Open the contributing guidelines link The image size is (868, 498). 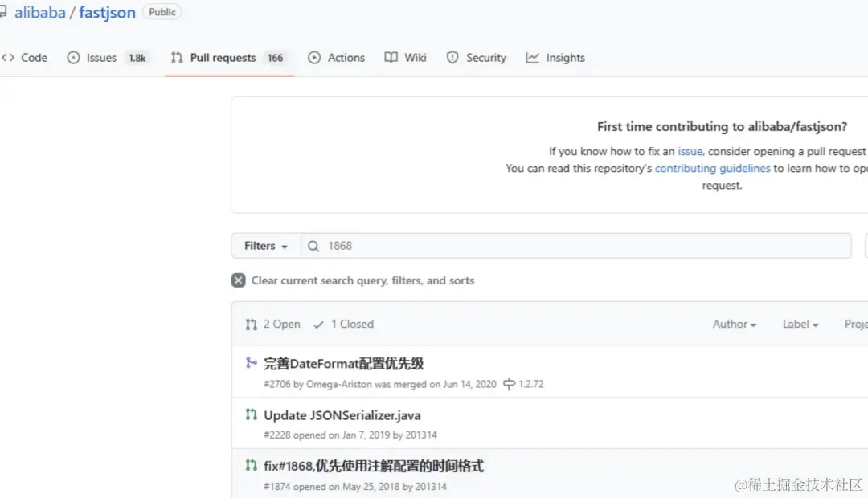click(712, 168)
